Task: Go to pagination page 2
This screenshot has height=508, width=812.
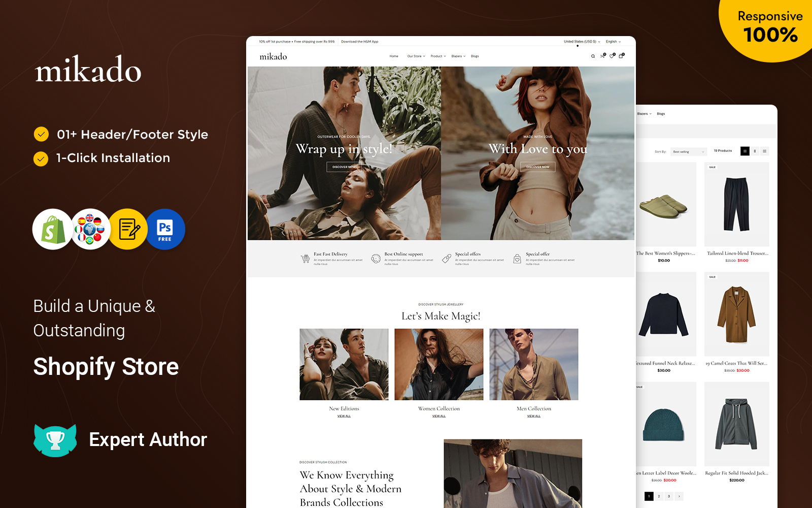Action: coord(659,496)
